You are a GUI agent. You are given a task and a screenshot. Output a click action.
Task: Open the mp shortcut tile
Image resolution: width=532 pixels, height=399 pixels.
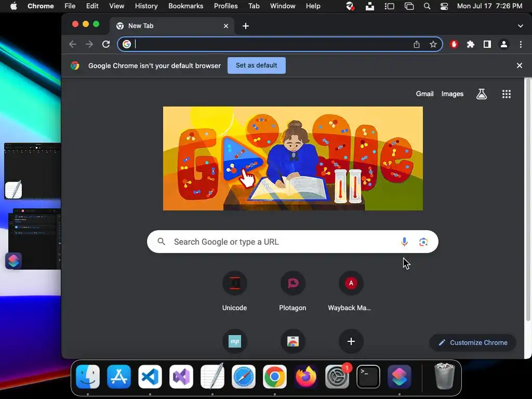(234, 341)
